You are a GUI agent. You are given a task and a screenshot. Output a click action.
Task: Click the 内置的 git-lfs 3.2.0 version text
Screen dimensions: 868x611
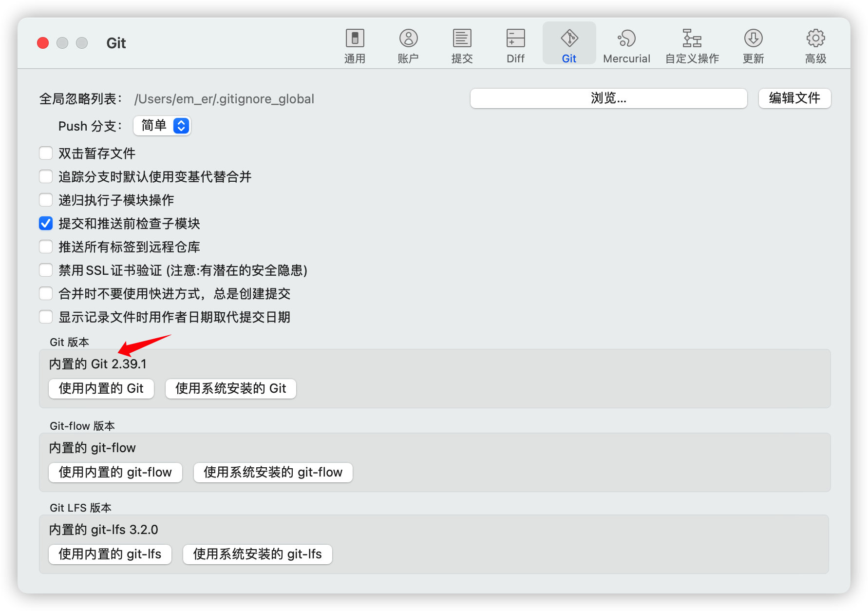104,530
